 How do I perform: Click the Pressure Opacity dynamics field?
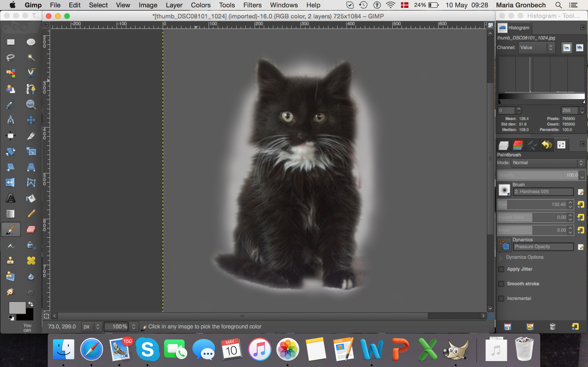click(x=543, y=247)
